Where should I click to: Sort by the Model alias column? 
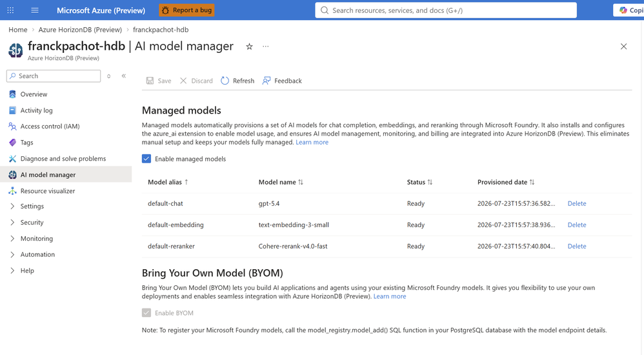click(x=168, y=182)
